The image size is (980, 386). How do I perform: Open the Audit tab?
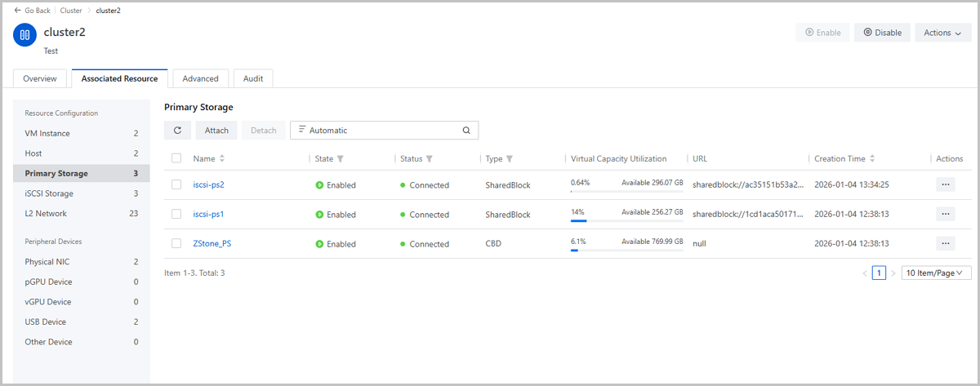pyautogui.click(x=253, y=78)
